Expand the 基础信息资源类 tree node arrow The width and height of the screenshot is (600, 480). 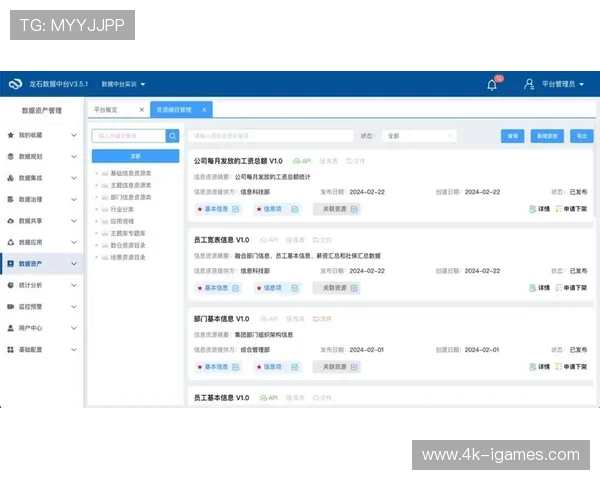pyautogui.click(x=96, y=173)
